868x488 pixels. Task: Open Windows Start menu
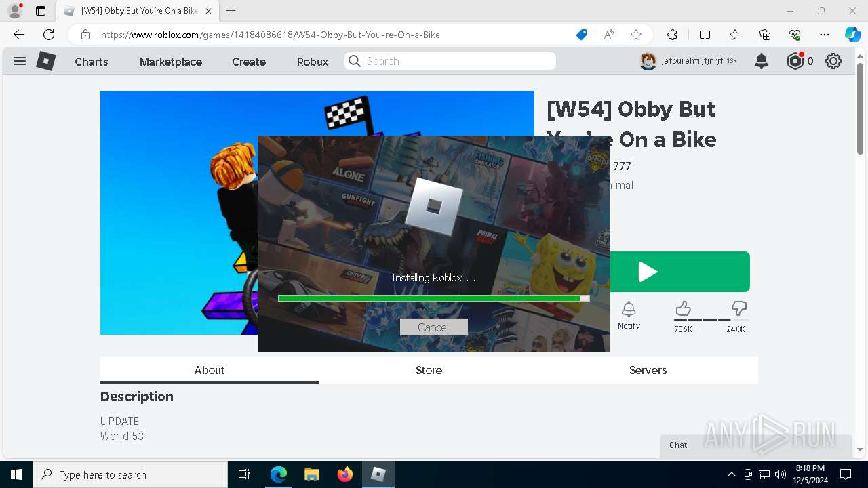[16, 474]
